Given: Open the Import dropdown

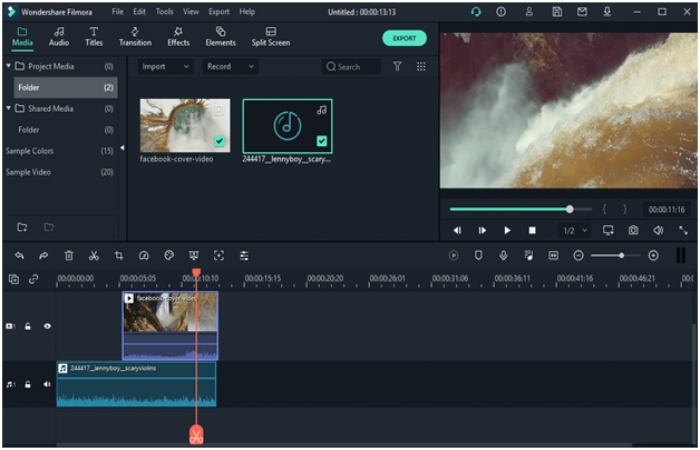Looking at the screenshot, I should [x=165, y=66].
